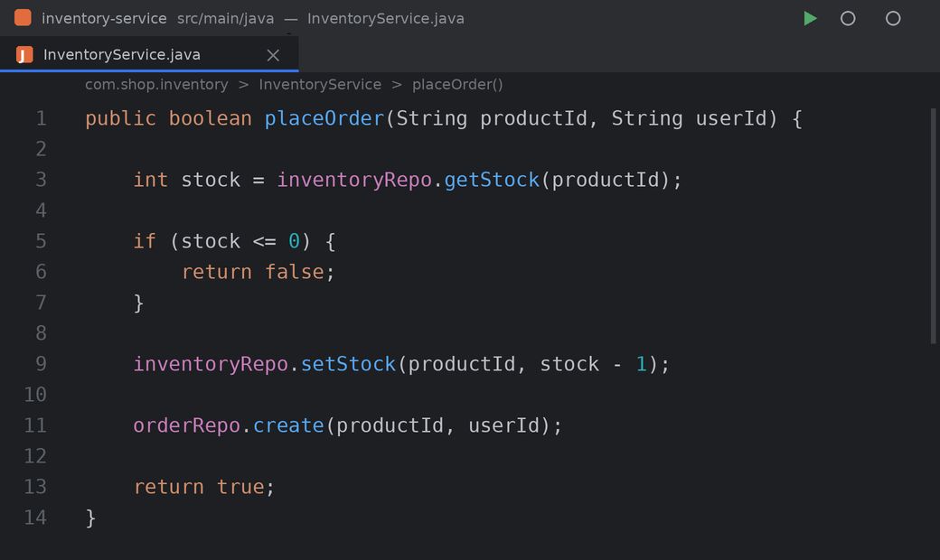Image resolution: width=940 pixels, height=560 pixels.
Task: Click line number 5 in the gutter
Action: click(x=41, y=241)
